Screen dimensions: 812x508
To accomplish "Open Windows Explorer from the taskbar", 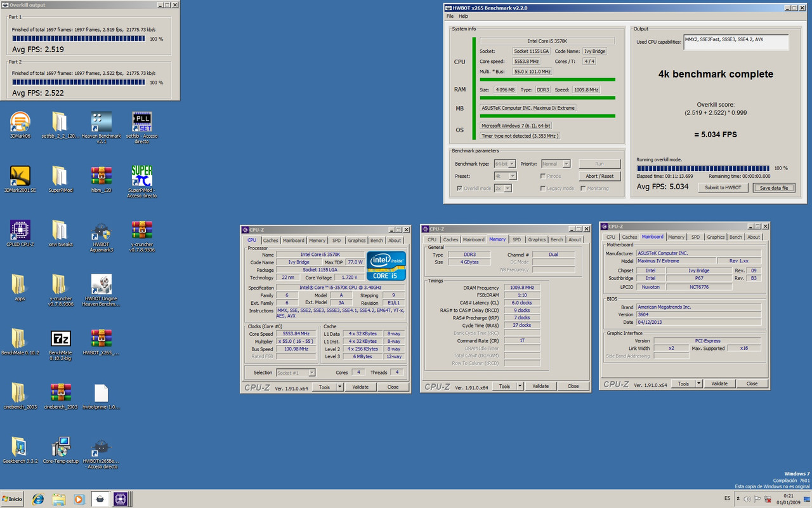I will coord(59,499).
